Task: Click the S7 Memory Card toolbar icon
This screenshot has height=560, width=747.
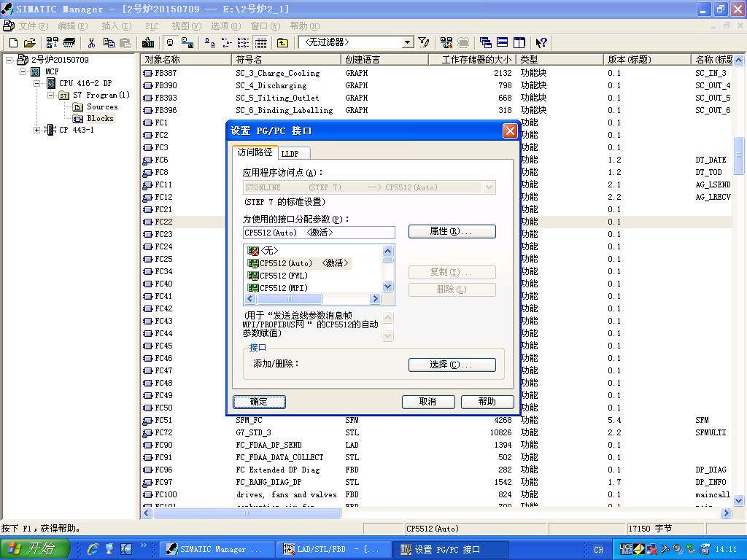Action: pos(69,43)
